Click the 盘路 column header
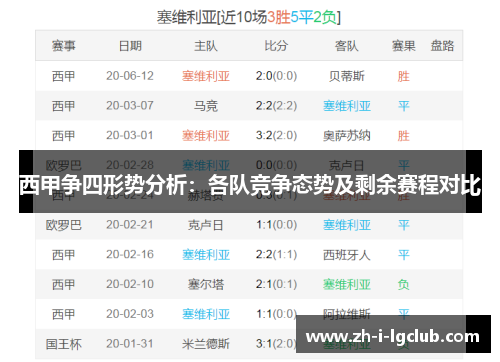500x362 pixels. tap(442, 46)
